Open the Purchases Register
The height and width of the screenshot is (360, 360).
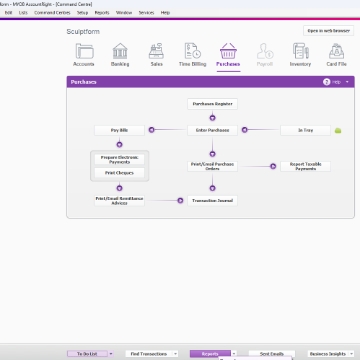[x=212, y=104]
